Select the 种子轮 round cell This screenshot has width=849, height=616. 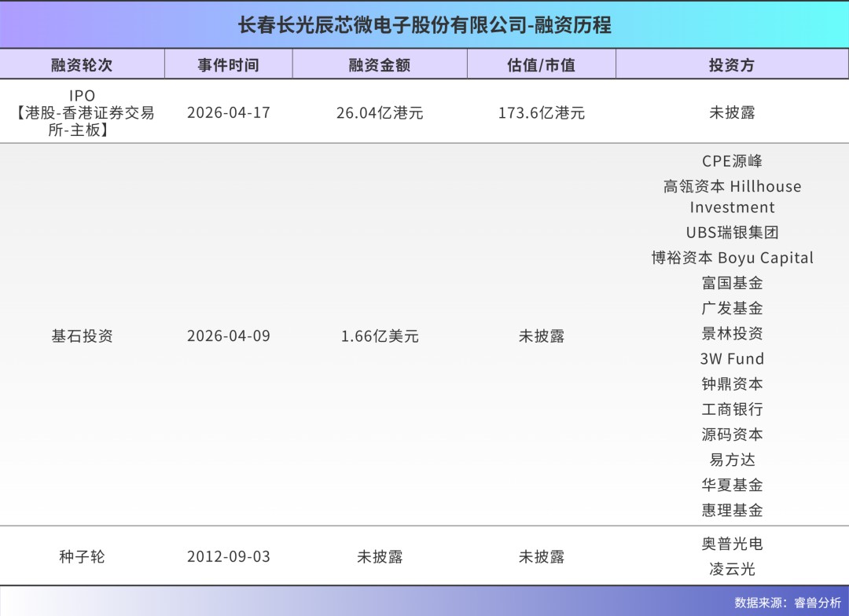click(82, 556)
